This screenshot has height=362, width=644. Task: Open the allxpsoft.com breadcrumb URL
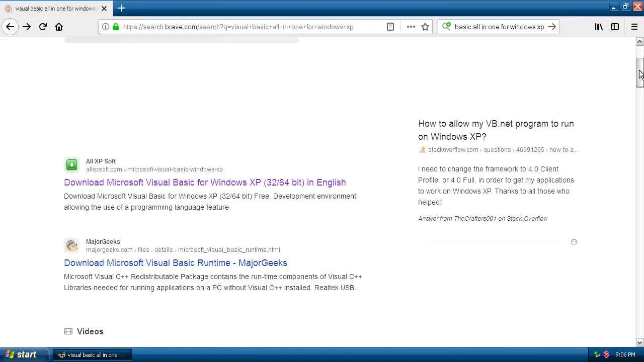point(154,169)
